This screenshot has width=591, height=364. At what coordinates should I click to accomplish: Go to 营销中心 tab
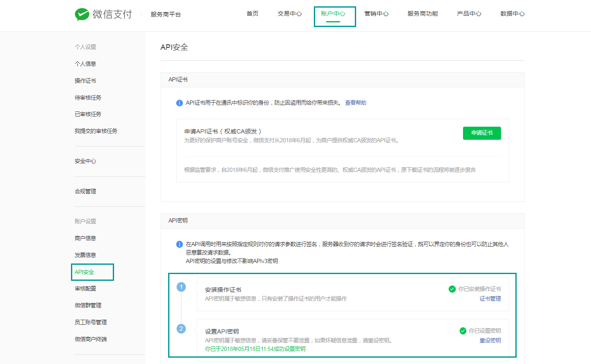[376, 14]
